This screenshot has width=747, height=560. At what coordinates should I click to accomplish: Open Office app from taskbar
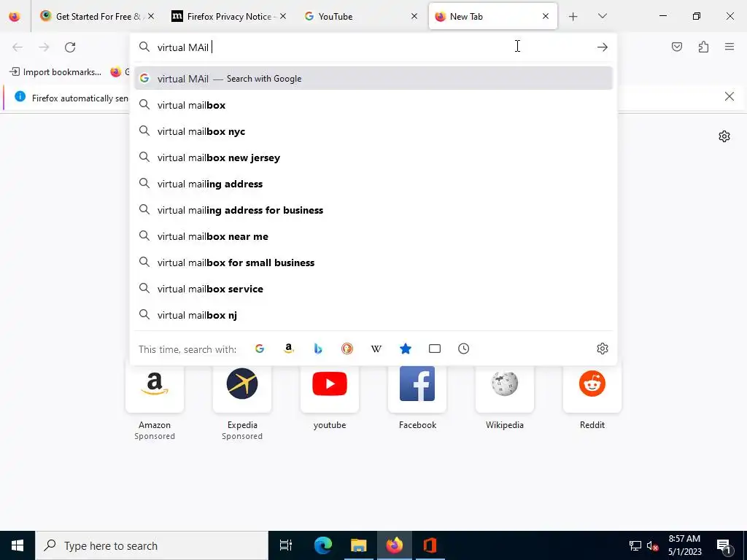pos(430,545)
